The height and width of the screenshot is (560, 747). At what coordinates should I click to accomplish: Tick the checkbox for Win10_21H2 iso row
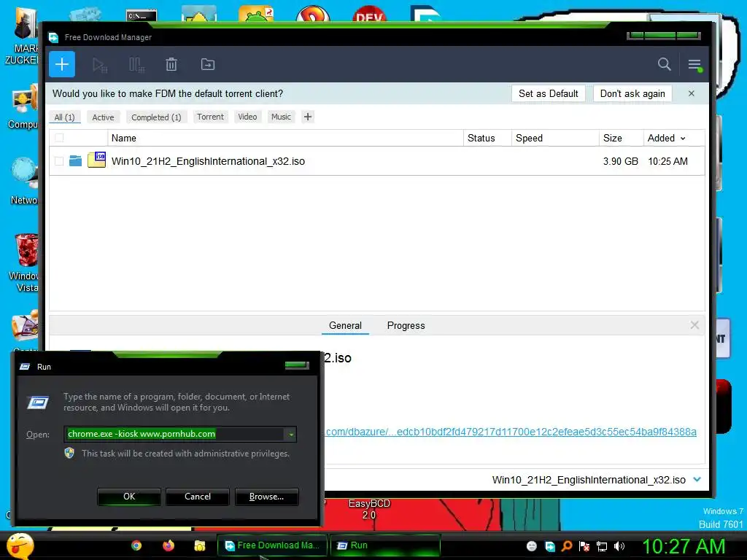59,161
